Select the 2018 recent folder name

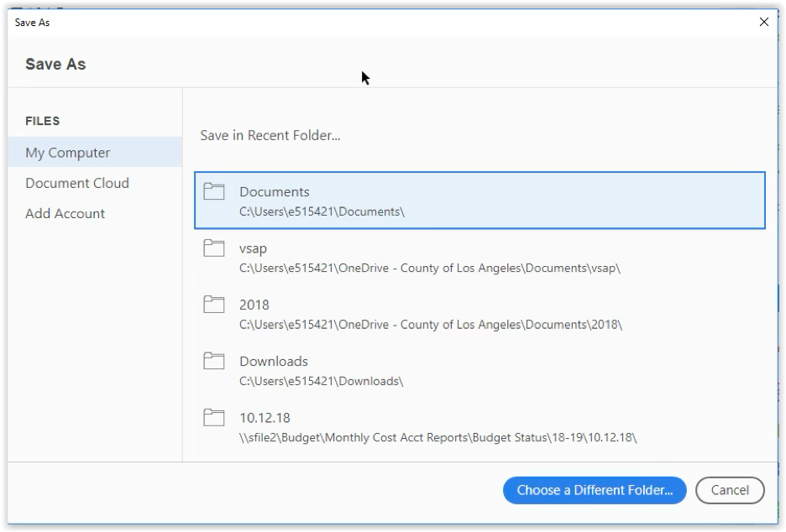pyautogui.click(x=254, y=305)
